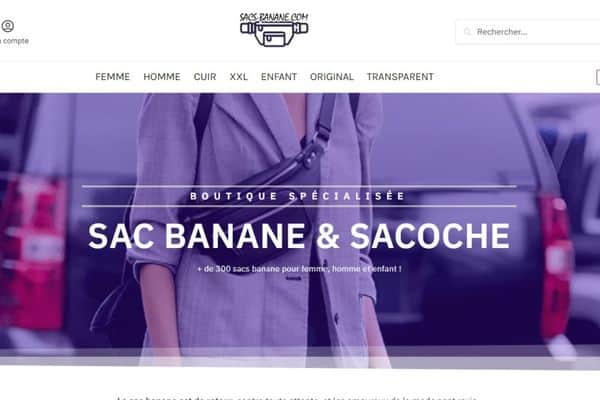The image size is (600, 400).
Task: Open the partially visible cart icon
Action: pyautogui.click(x=598, y=77)
